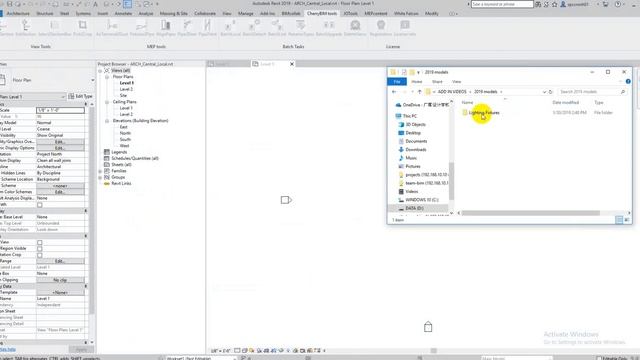Click the No clip Depth Clipping button
This screenshot has width=640, height=360.
coord(60,280)
